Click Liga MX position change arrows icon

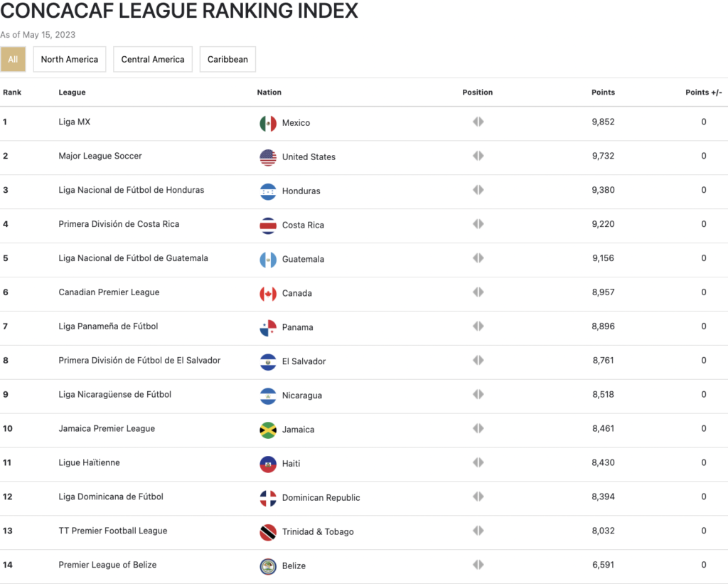click(x=478, y=122)
